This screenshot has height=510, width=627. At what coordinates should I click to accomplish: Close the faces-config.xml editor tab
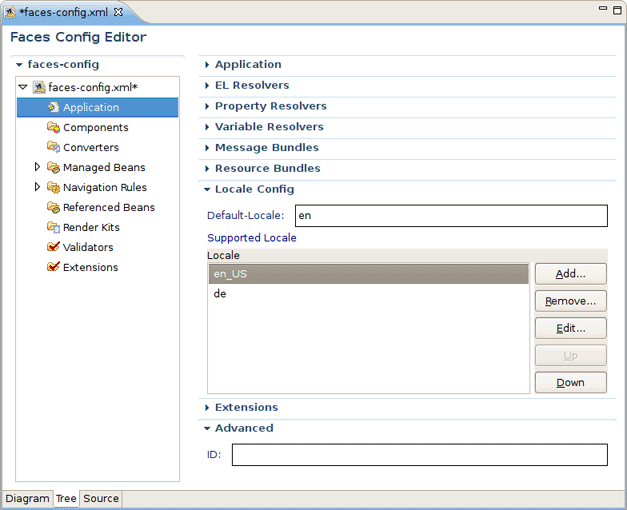(118, 12)
